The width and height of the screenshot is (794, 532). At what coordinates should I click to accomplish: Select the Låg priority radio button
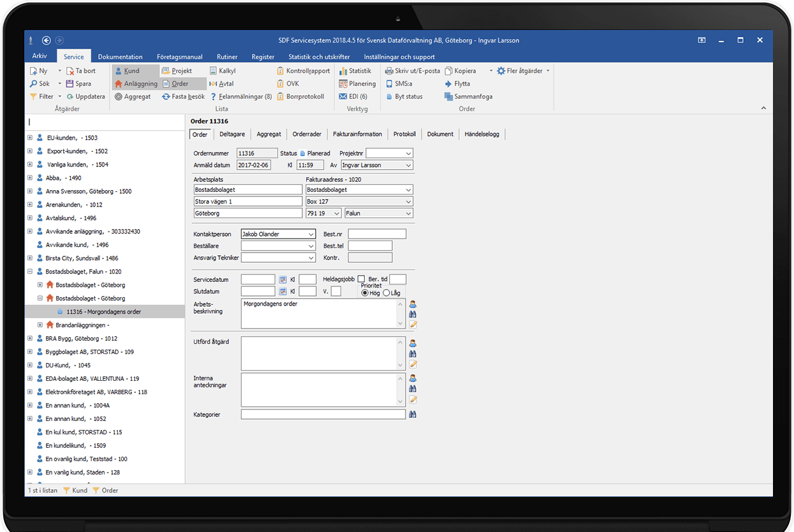pyautogui.click(x=386, y=293)
